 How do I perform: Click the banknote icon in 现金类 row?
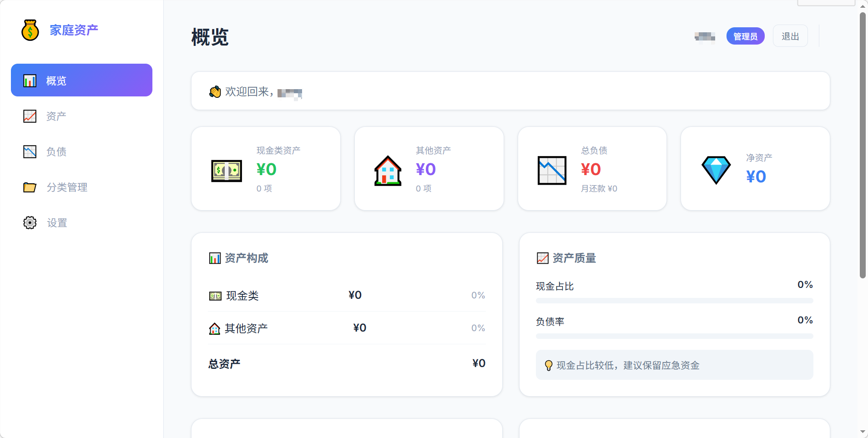pyautogui.click(x=215, y=296)
